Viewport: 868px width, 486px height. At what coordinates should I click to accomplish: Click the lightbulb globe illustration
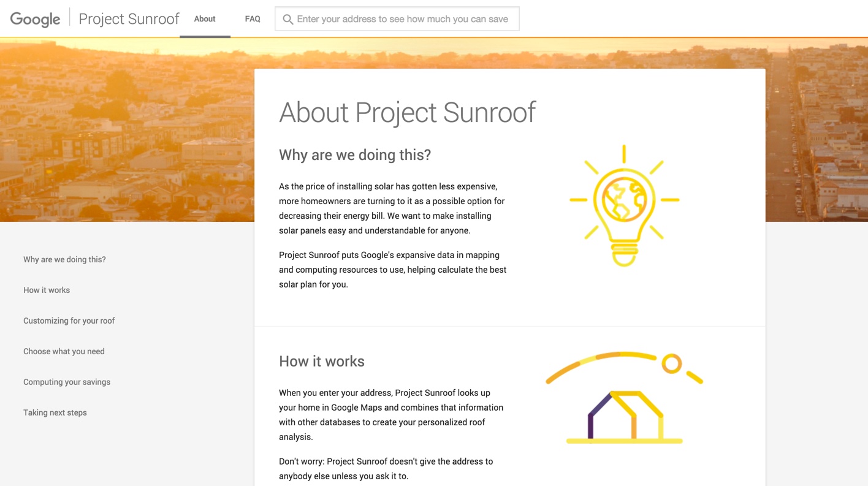point(624,205)
